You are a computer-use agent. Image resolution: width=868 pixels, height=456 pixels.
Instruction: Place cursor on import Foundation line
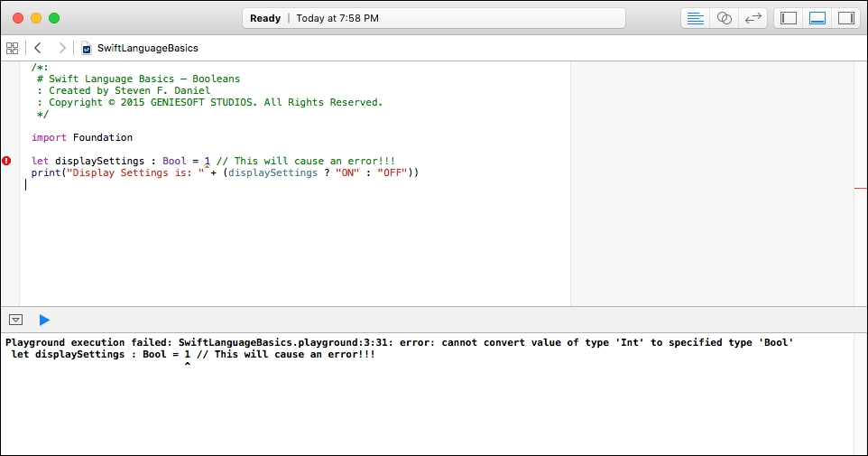(82, 137)
